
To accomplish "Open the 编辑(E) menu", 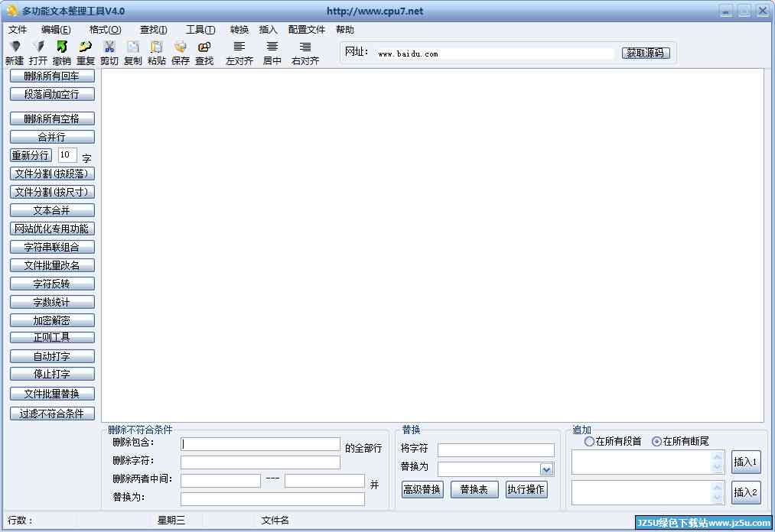I will coord(56,30).
